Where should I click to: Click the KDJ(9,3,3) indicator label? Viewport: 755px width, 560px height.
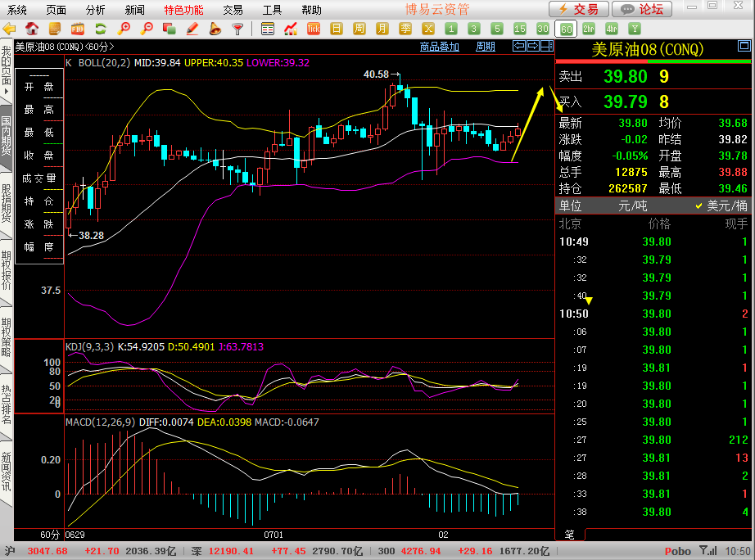[90, 347]
